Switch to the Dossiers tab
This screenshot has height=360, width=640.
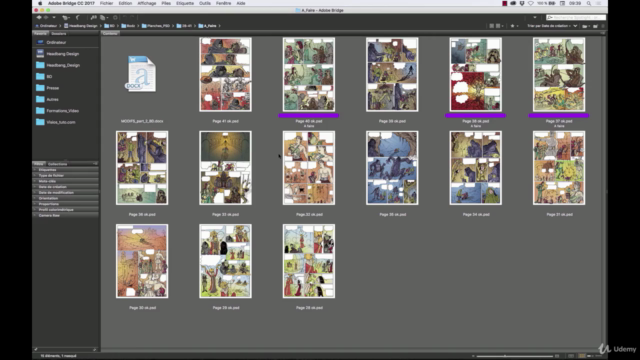click(59, 33)
